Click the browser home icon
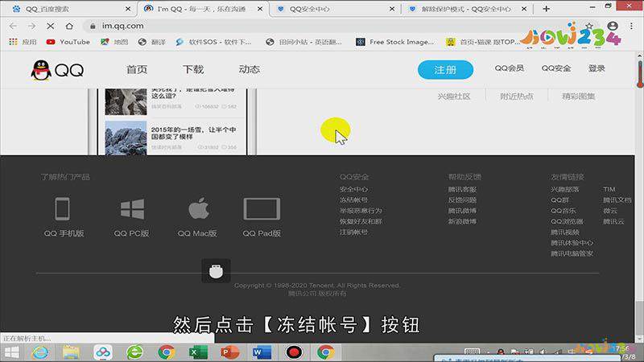This screenshot has width=644, height=362. (69, 26)
